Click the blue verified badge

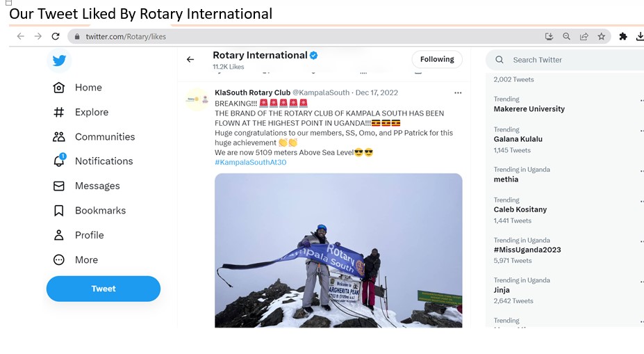[314, 56]
